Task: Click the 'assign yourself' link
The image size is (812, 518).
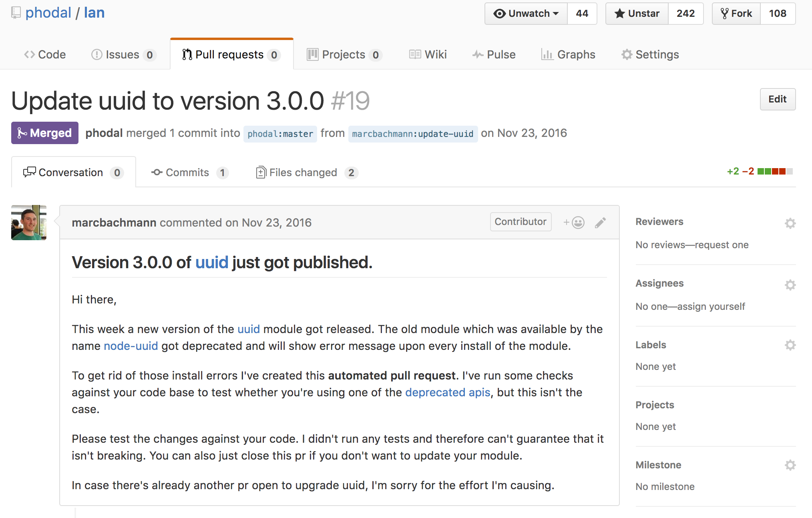Action: [711, 307]
